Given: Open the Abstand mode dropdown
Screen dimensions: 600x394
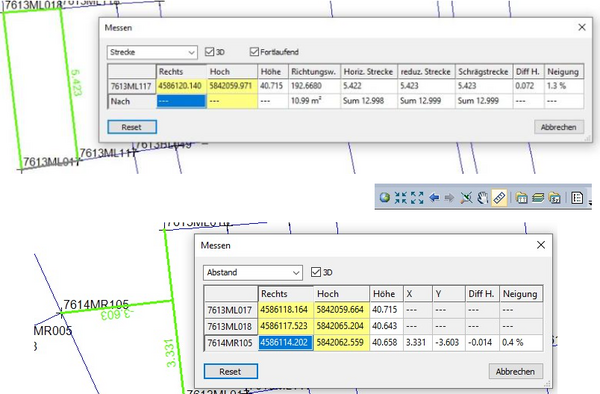Looking at the screenshot, I should 253,272.
